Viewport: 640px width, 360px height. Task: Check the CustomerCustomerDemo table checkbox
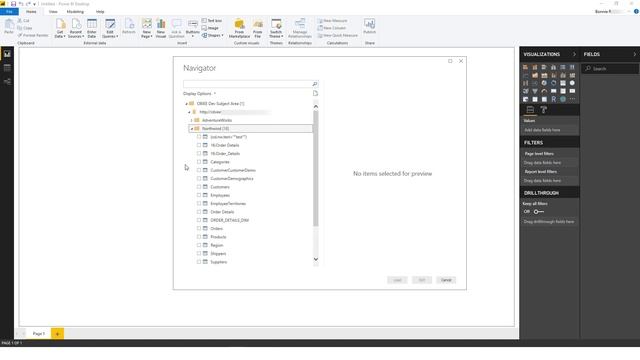(x=199, y=170)
